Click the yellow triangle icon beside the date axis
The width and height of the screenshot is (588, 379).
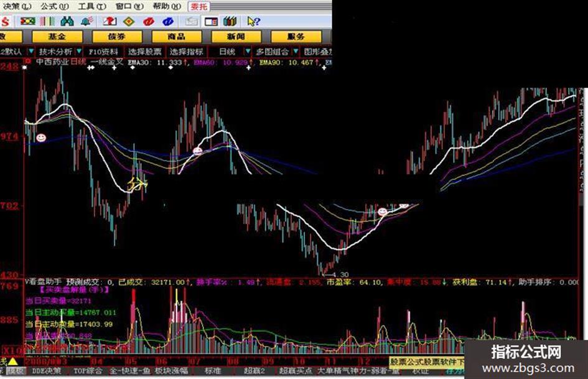[x=12, y=362]
